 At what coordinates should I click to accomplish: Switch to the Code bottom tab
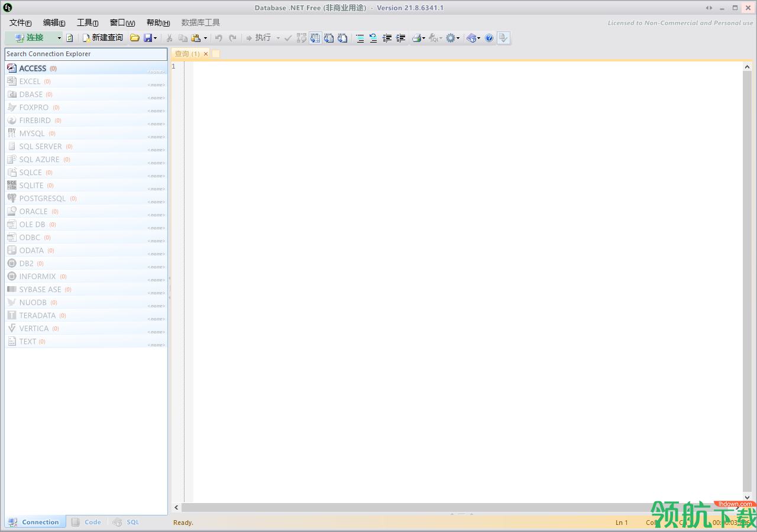click(x=86, y=522)
